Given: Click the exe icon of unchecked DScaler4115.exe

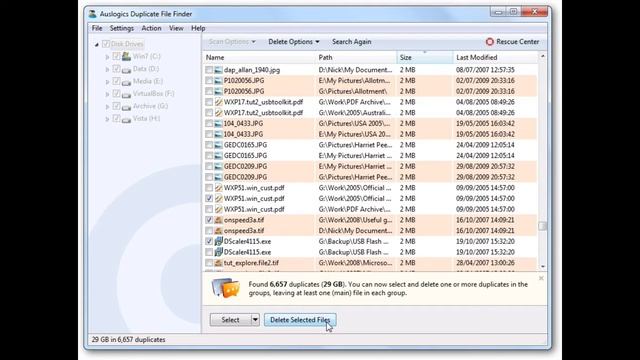Looking at the screenshot, I should [218, 252].
